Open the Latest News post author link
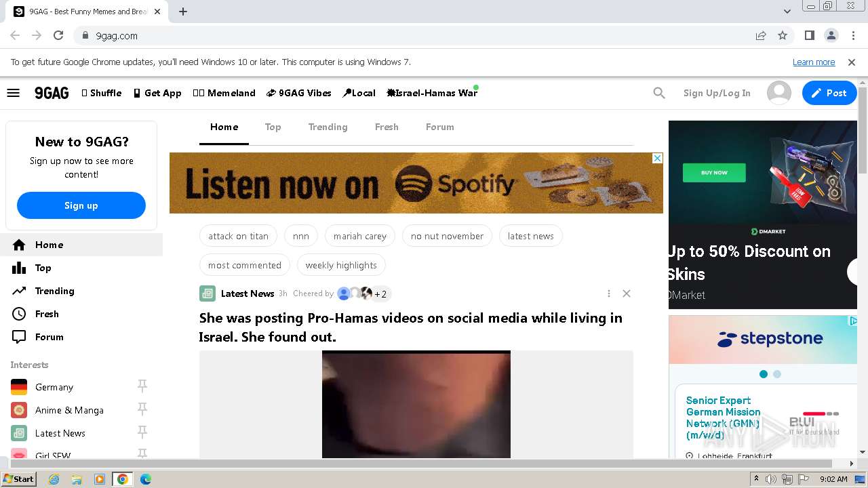 click(x=248, y=293)
